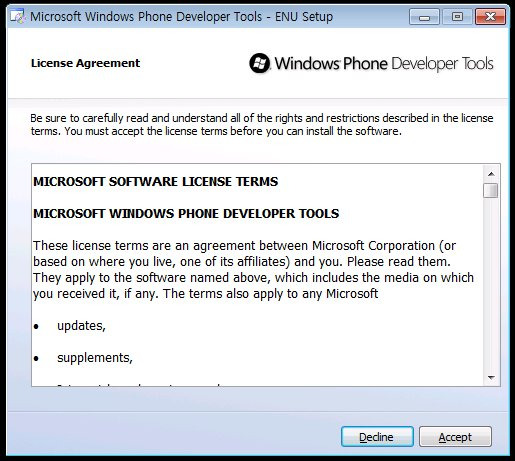Click the license text scrollbar thumb
Image resolution: width=515 pixels, height=461 pixels.
[491, 190]
